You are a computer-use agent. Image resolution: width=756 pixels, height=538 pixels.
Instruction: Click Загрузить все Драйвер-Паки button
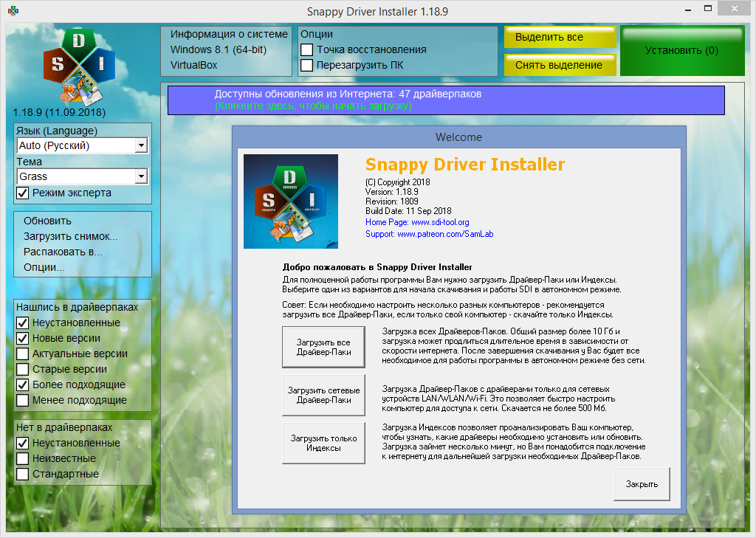pyautogui.click(x=323, y=347)
